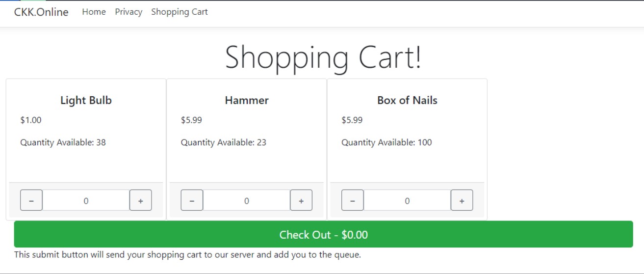The image size is (644, 274).
Task: Click the Light Bulb $1.00 price
Action: pos(31,120)
